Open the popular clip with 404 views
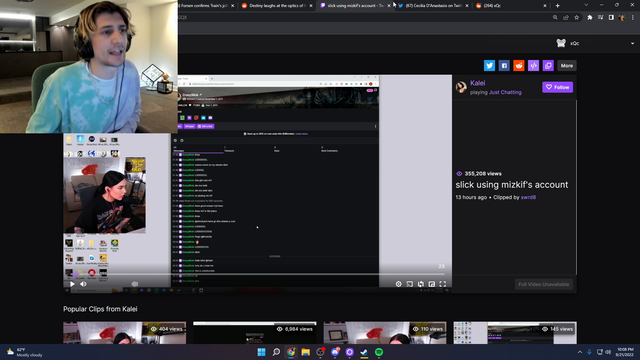Viewport: 640px width, 360px height. (x=124, y=333)
